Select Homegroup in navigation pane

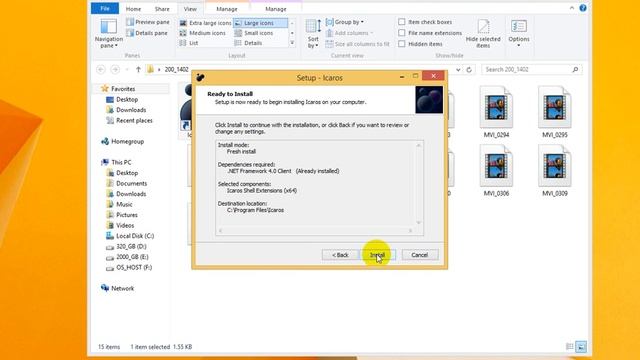click(x=127, y=141)
